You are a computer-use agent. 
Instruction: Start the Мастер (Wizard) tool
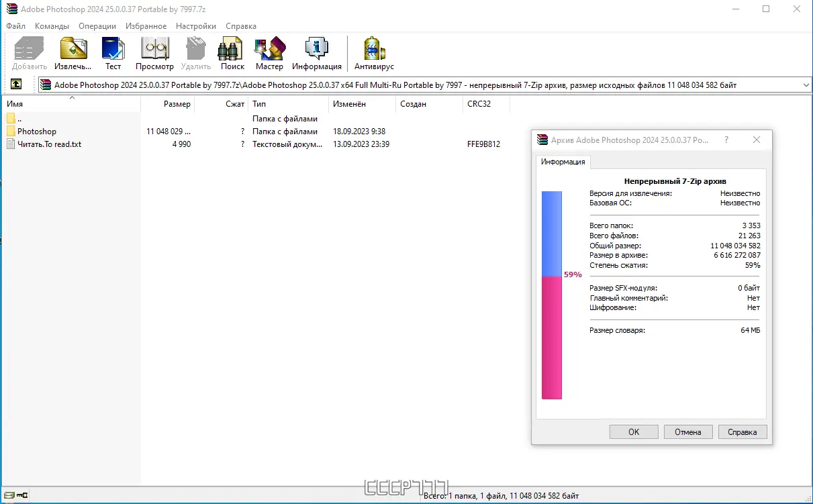click(269, 50)
